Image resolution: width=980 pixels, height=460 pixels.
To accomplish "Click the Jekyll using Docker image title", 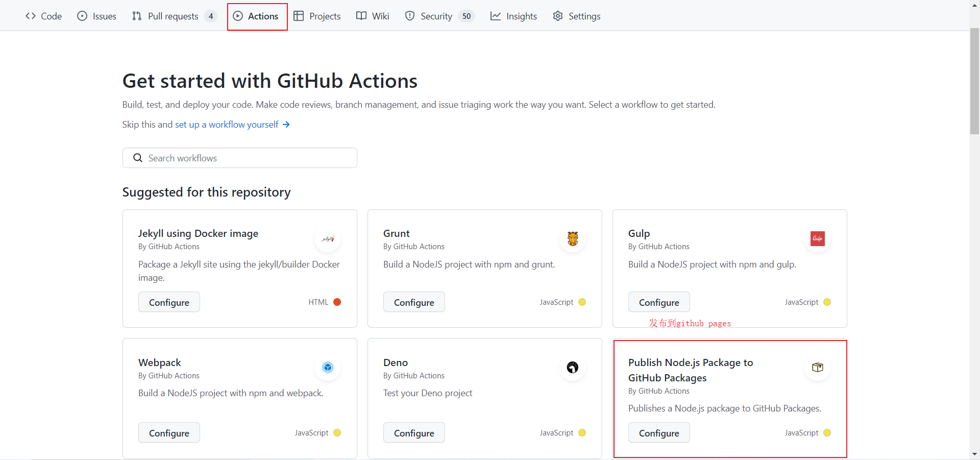I will [198, 233].
